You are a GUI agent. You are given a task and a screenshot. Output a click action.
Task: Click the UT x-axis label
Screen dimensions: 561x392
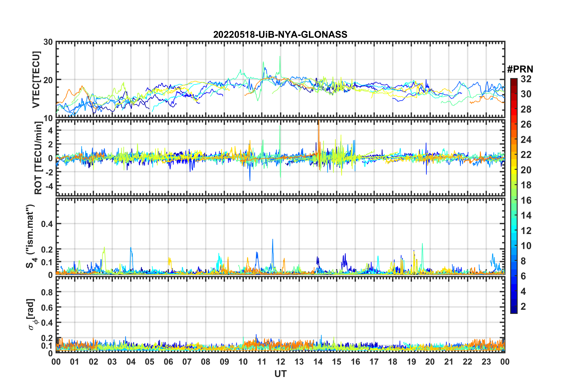coord(280,374)
